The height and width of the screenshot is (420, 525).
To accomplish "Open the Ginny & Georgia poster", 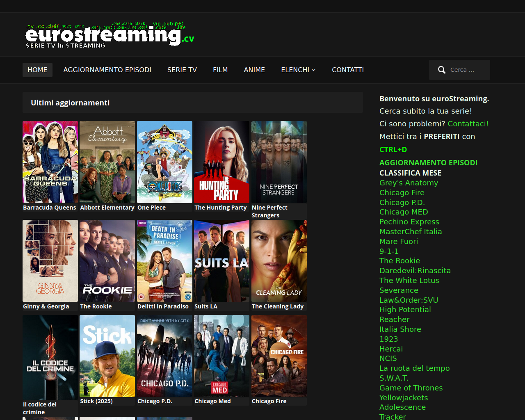I will point(50,261).
